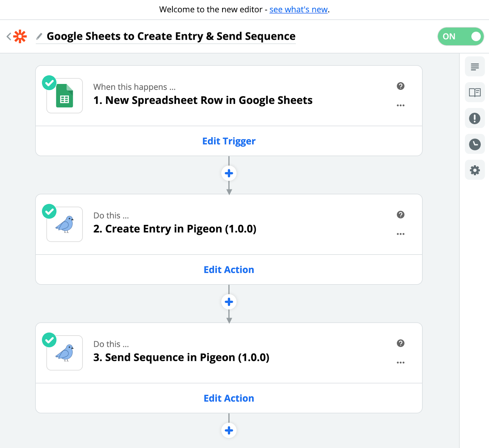Screen dimensions: 489x448
Task: Open more options for Create Entry step
Action: point(400,234)
